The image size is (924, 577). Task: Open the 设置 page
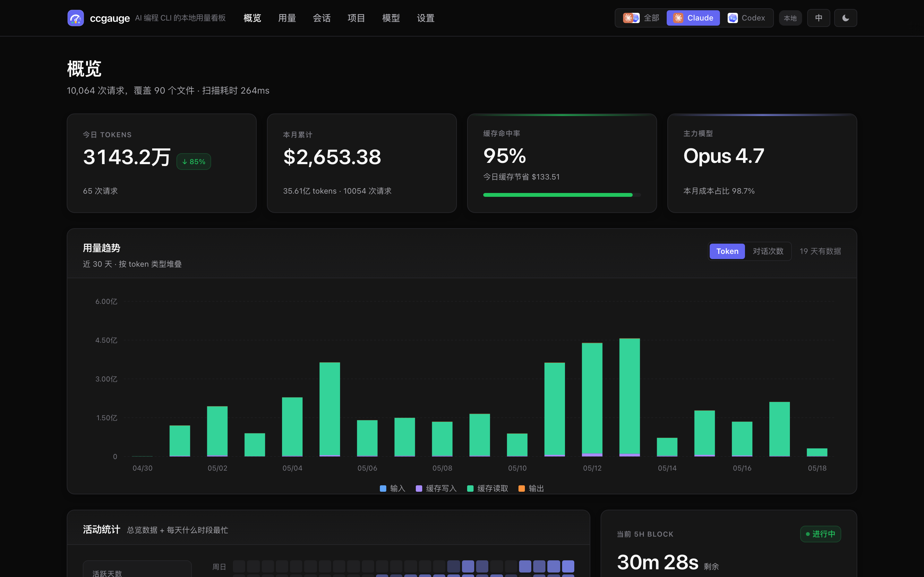(425, 18)
